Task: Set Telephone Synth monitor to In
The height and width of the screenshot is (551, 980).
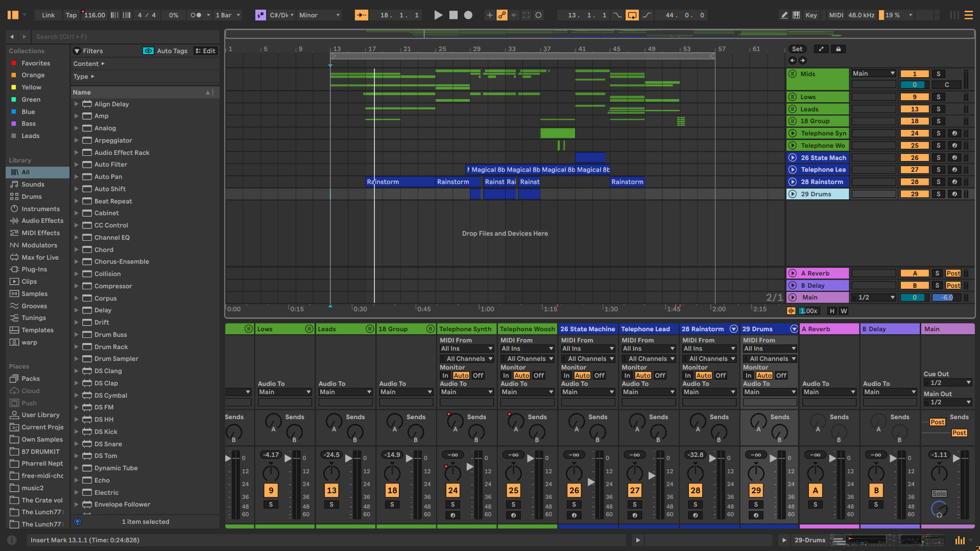Action: (445, 376)
